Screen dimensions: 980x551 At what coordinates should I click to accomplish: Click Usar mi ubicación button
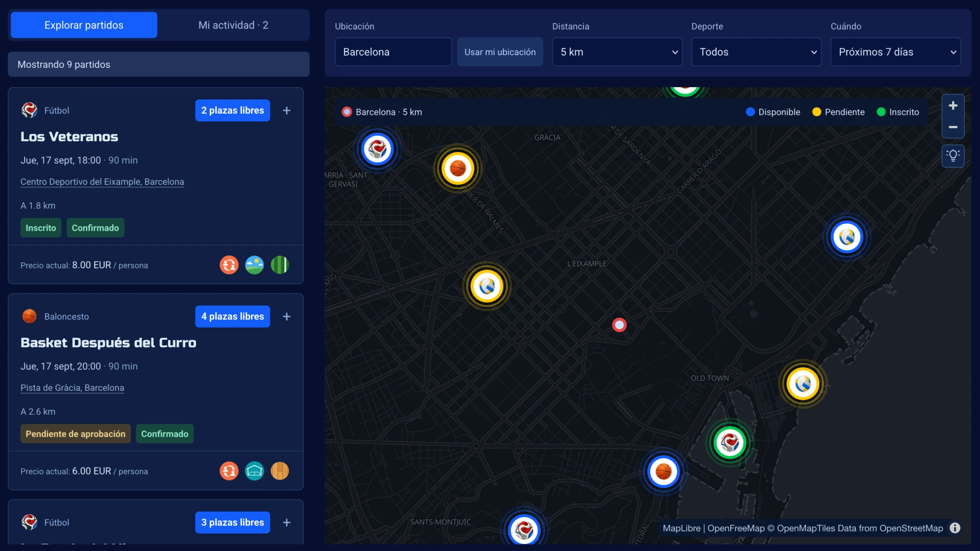500,52
